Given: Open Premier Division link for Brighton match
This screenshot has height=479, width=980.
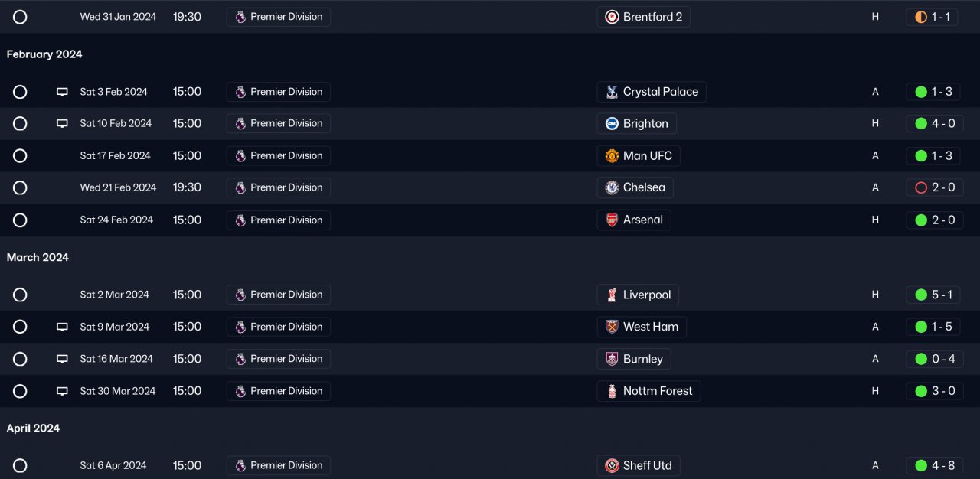Looking at the screenshot, I should (x=279, y=123).
